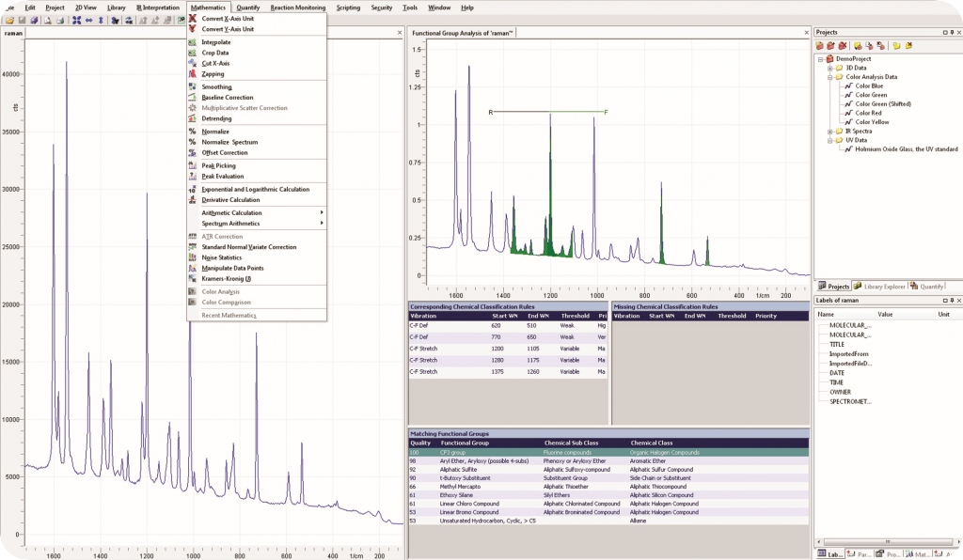Click the vertical autoscale arrow icon

click(101, 21)
